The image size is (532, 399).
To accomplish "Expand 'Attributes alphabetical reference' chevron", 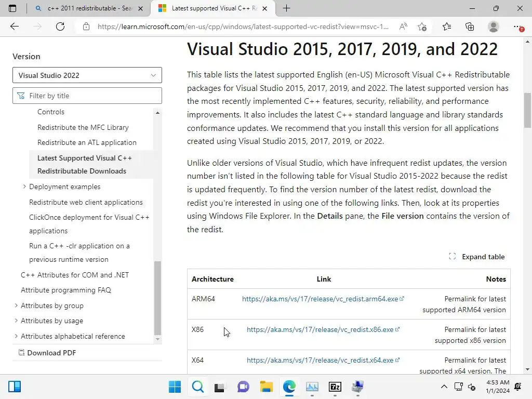I will (16, 336).
